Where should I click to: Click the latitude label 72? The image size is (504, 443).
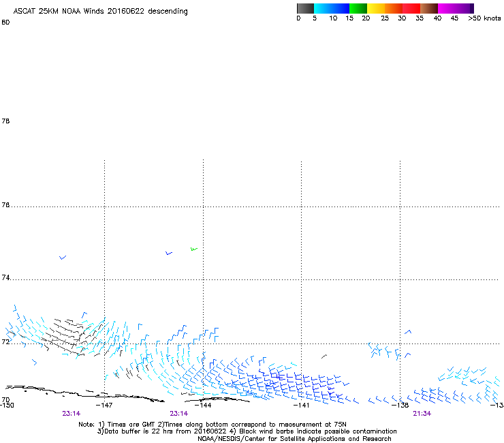pos(5,341)
